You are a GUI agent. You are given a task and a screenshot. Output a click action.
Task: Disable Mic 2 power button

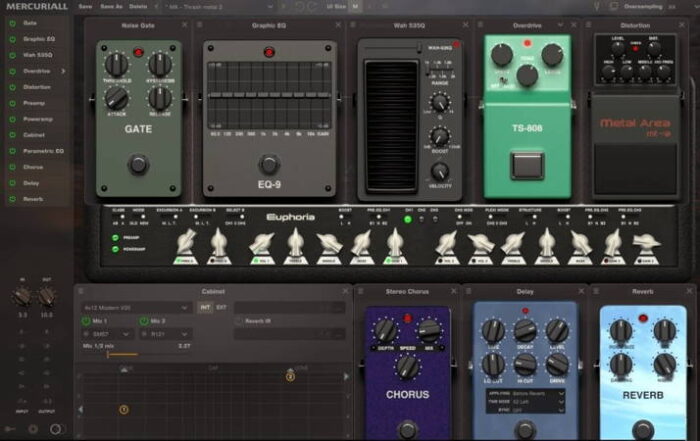click(141, 321)
